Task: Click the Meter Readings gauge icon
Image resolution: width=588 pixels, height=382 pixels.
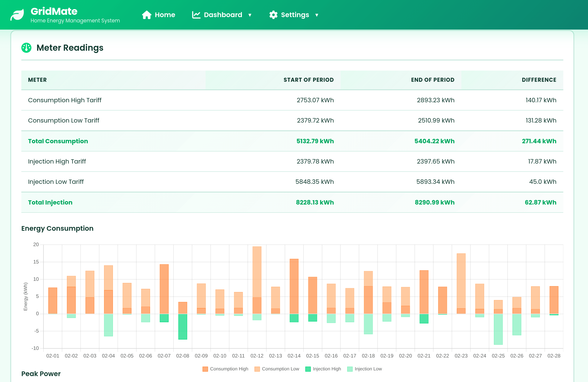Action: click(x=26, y=48)
